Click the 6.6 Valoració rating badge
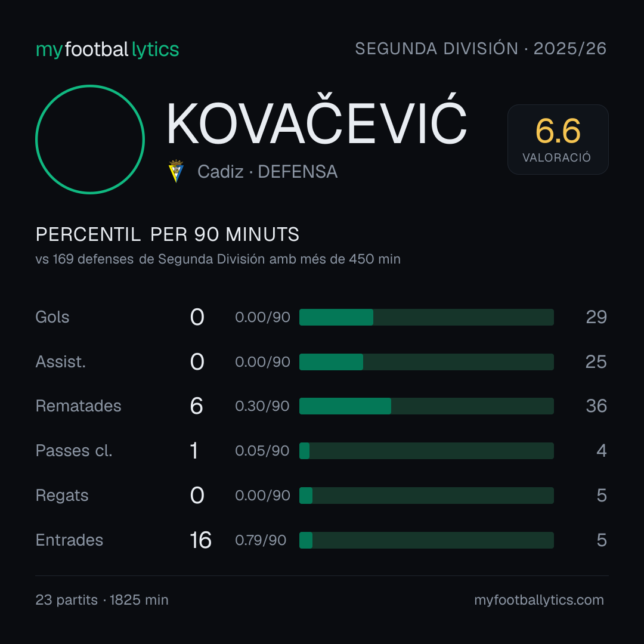This screenshot has height=644, width=644. point(558,139)
